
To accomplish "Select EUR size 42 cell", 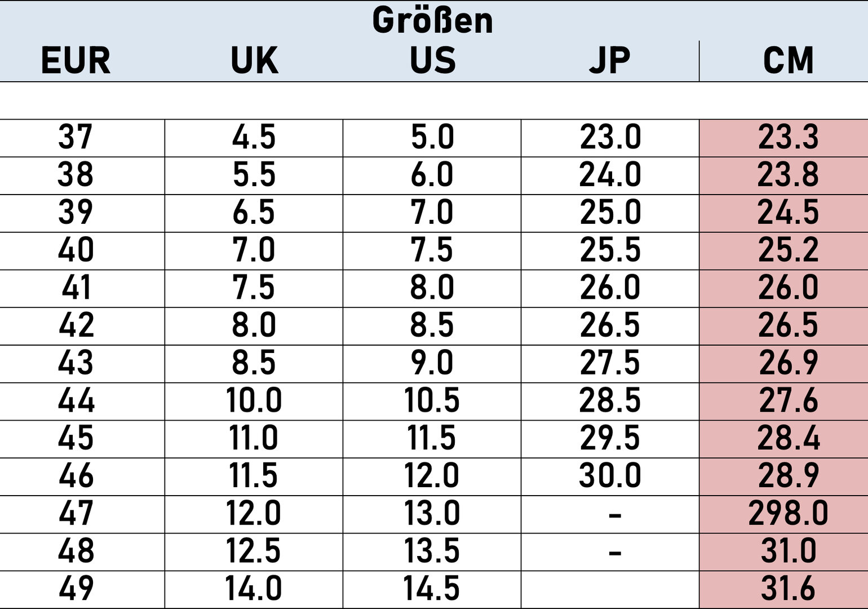I will pyautogui.click(x=82, y=326).
